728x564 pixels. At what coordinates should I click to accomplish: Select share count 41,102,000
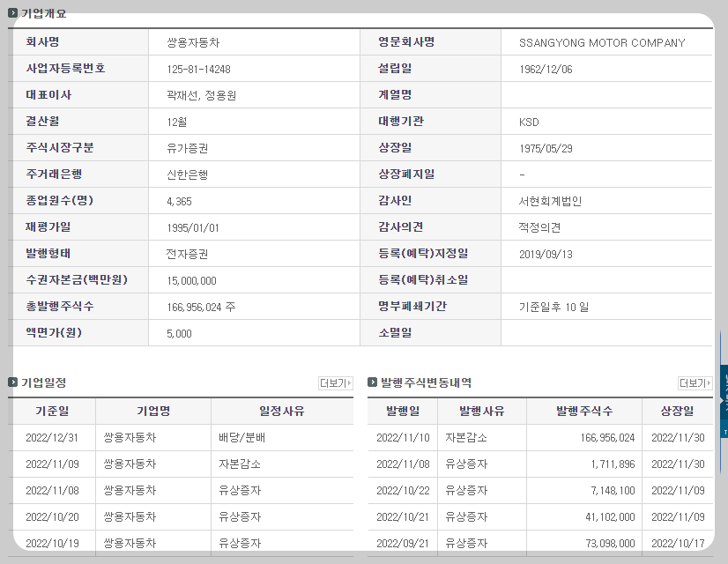click(x=610, y=517)
